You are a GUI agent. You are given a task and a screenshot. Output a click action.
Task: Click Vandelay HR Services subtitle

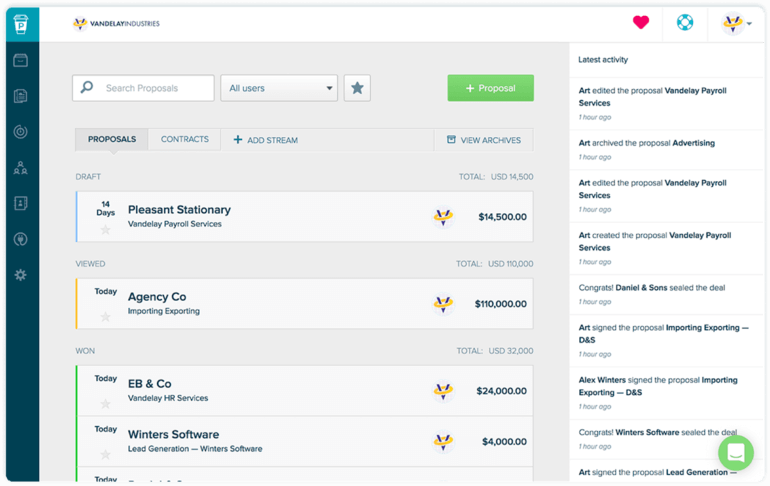tap(168, 398)
